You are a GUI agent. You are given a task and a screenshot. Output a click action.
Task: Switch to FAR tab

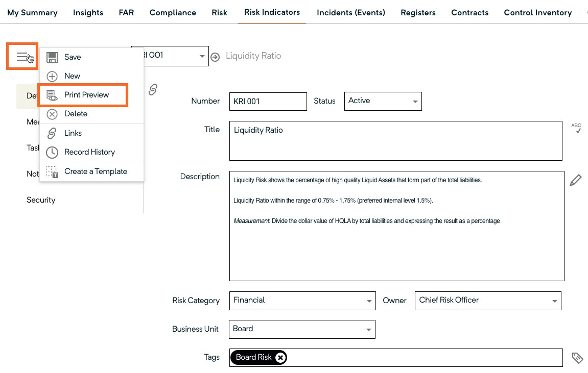tap(126, 13)
